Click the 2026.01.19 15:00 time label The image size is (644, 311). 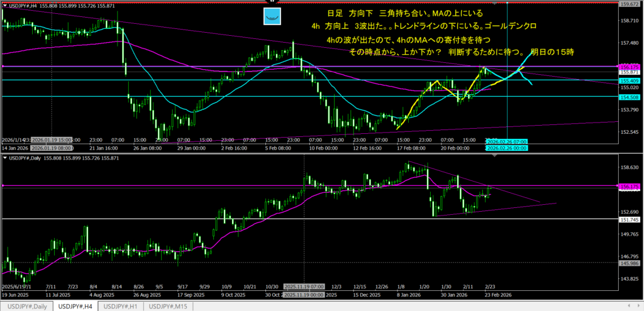pos(52,139)
